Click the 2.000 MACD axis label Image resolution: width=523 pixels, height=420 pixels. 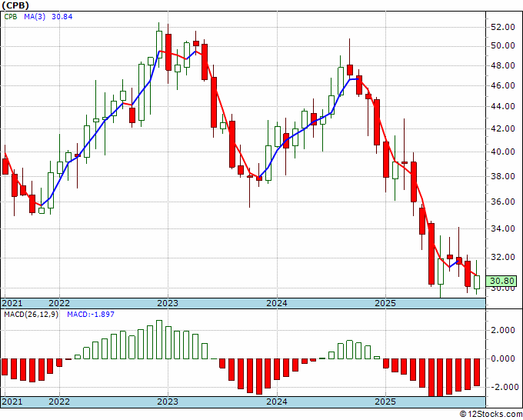tap(504, 330)
